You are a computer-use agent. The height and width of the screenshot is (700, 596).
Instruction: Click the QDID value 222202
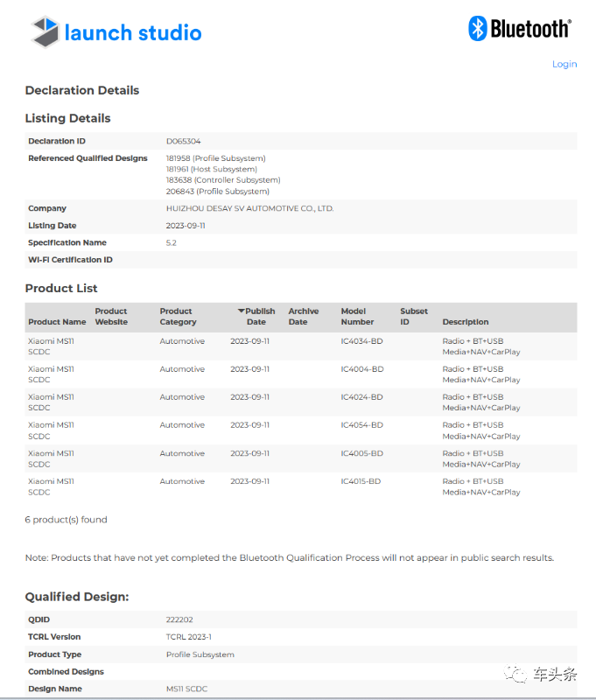point(179,619)
